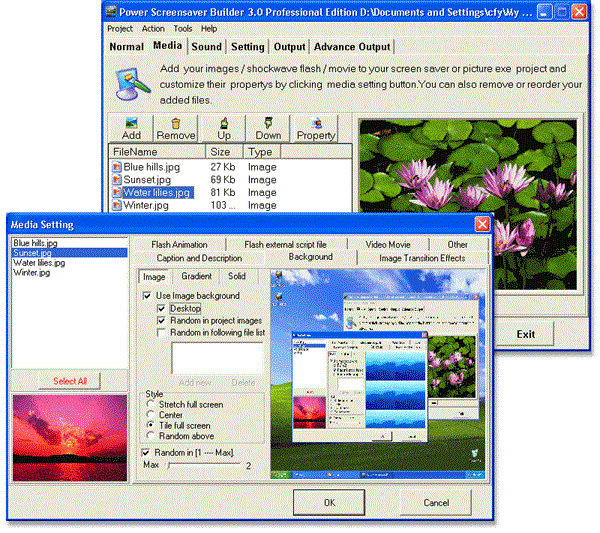Open the Flash Animation tab
Viewport: 600px width, 533px height.
click(x=179, y=244)
